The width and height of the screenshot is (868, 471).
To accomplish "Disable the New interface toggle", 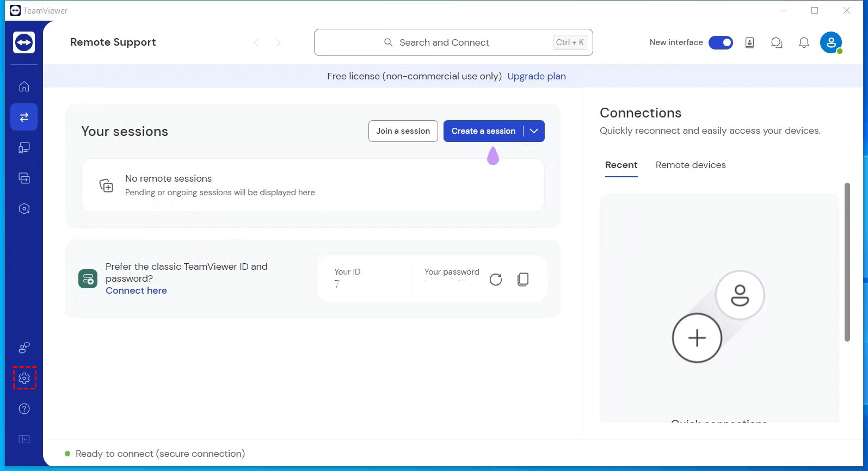I will pos(721,43).
